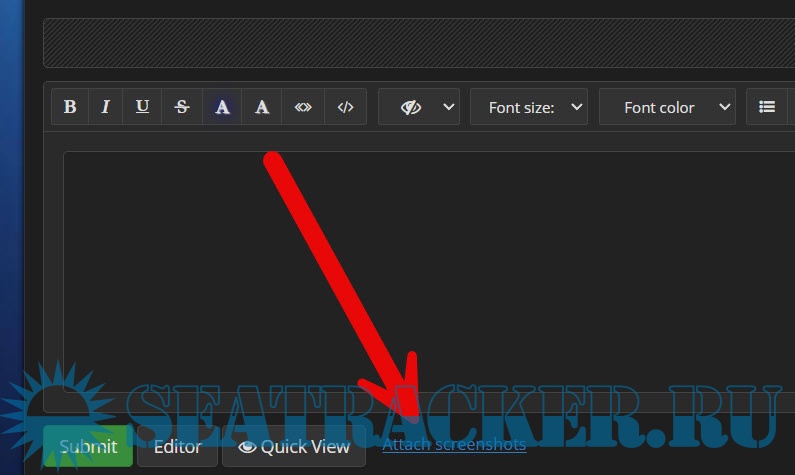This screenshot has width=795, height=475.
Task: Click the double angle brackets icon
Action: [x=303, y=107]
